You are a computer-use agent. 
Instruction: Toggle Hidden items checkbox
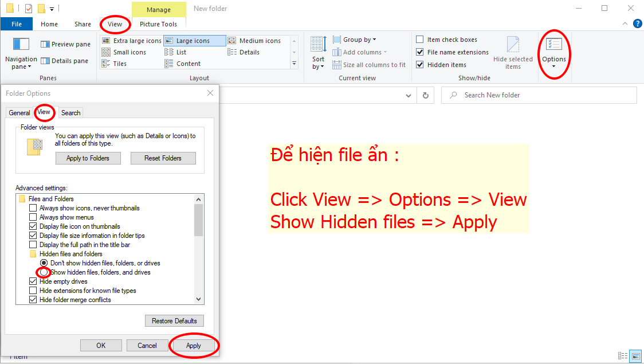pos(420,65)
